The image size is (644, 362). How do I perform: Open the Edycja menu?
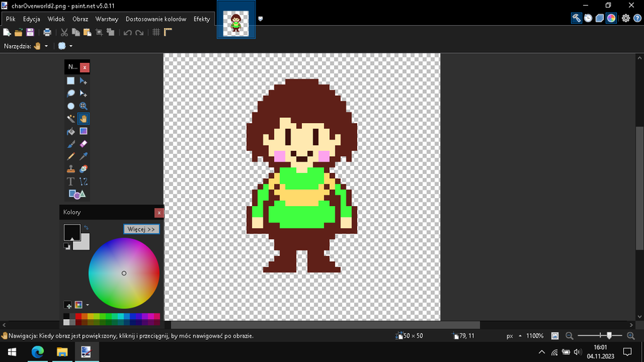[x=31, y=19]
